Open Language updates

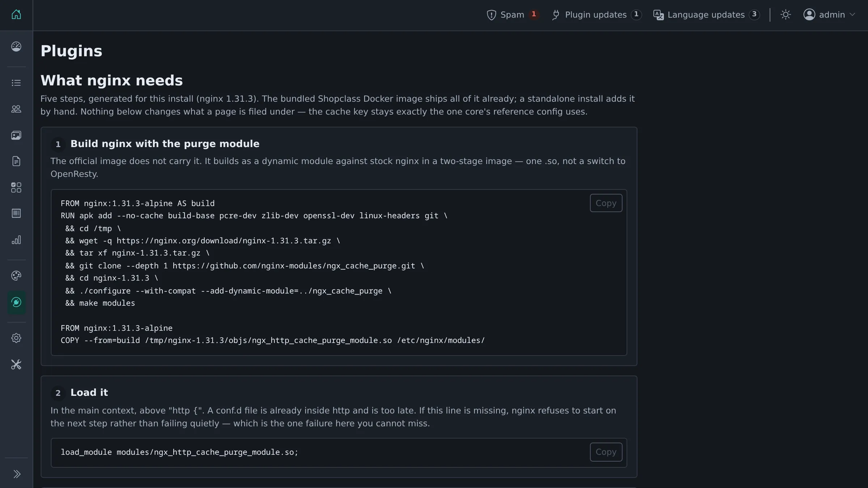[x=706, y=15]
